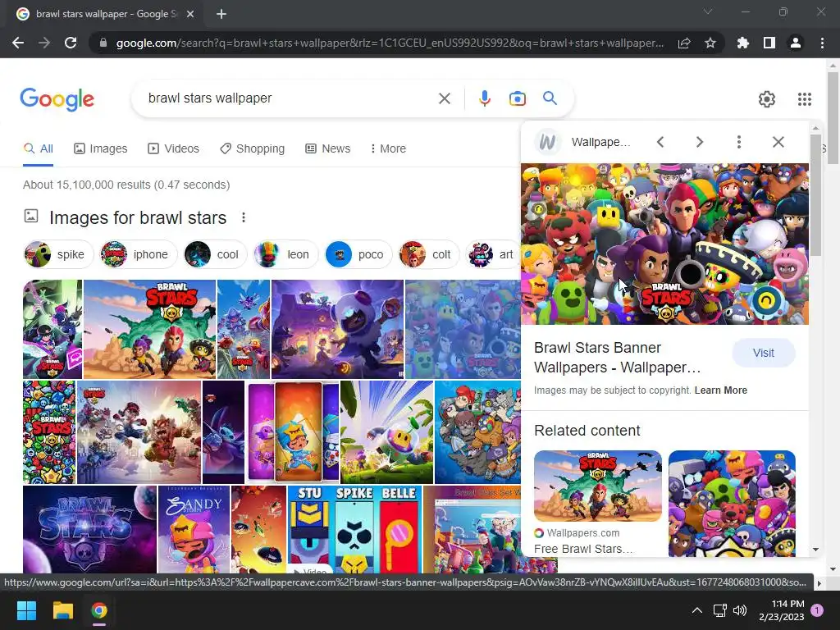The height and width of the screenshot is (630, 840).
Task: Open Brawl Stars Banner Wallpapers title link
Action: click(x=617, y=358)
